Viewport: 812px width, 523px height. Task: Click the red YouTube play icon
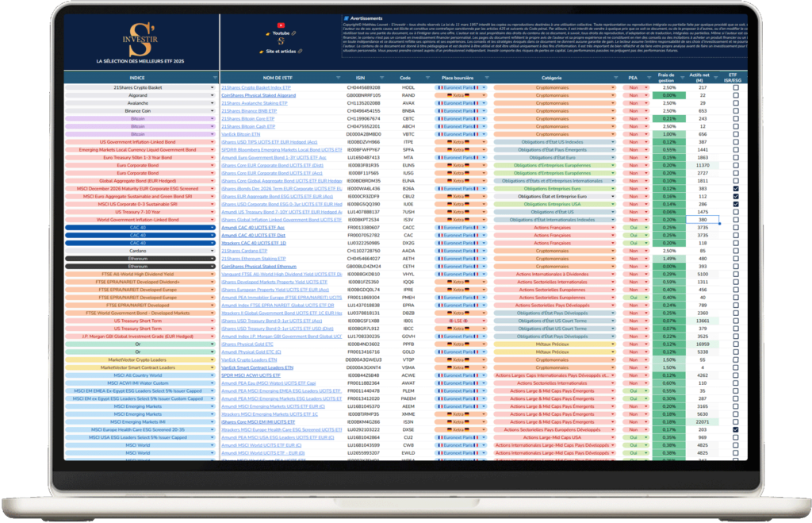tap(281, 25)
